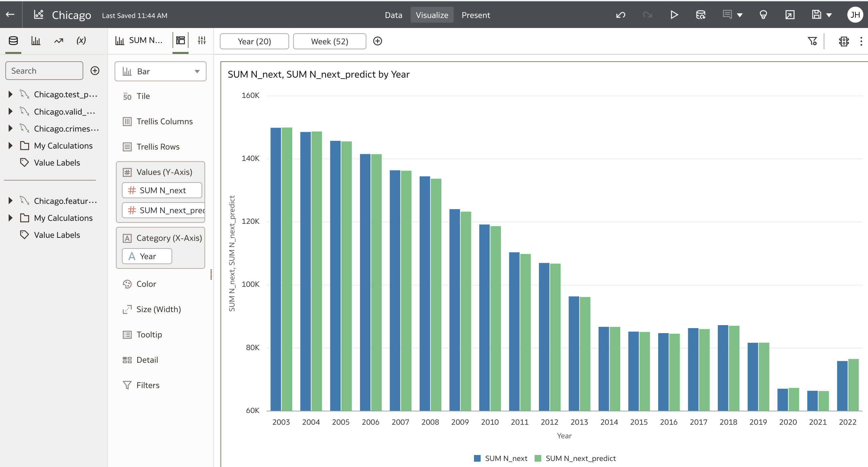Toggle the Grammar panel icon
This screenshot has width=868, height=467.
pyautogui.click(x=180, y=40)
